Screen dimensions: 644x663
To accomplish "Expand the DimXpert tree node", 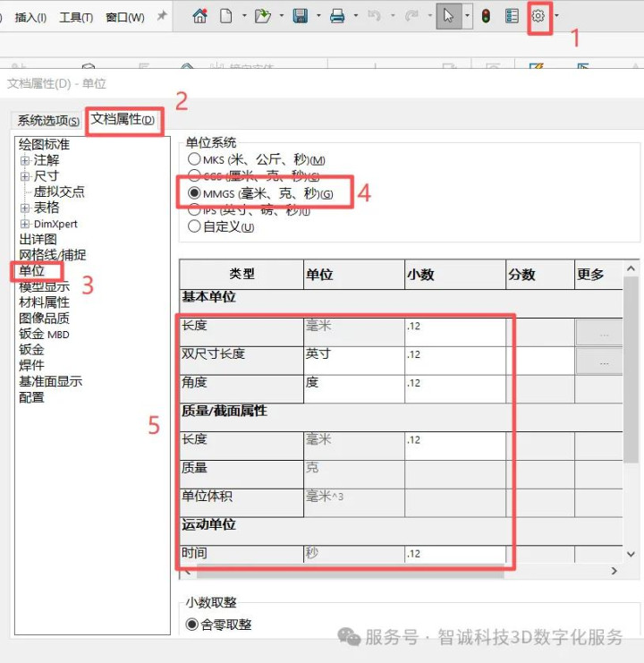I will tap(25, 224).
